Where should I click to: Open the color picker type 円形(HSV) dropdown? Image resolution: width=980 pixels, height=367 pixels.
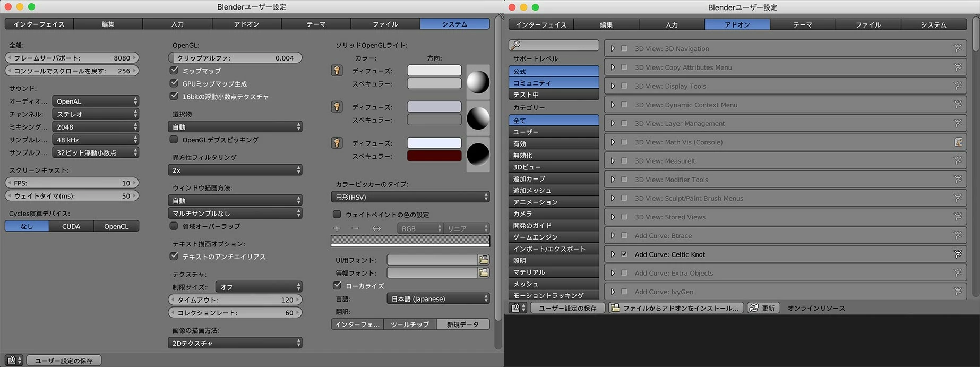410,197
